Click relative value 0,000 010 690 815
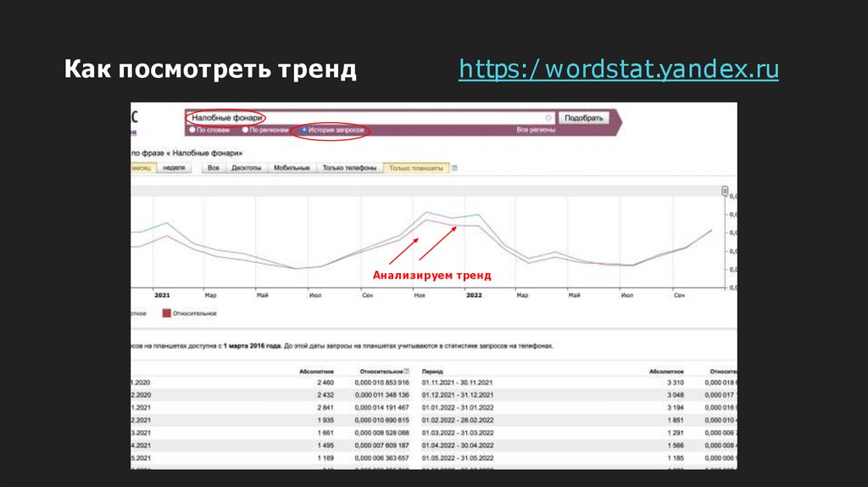Image resolution: width=868 pixels, height=487 pixels. point(382,421)
